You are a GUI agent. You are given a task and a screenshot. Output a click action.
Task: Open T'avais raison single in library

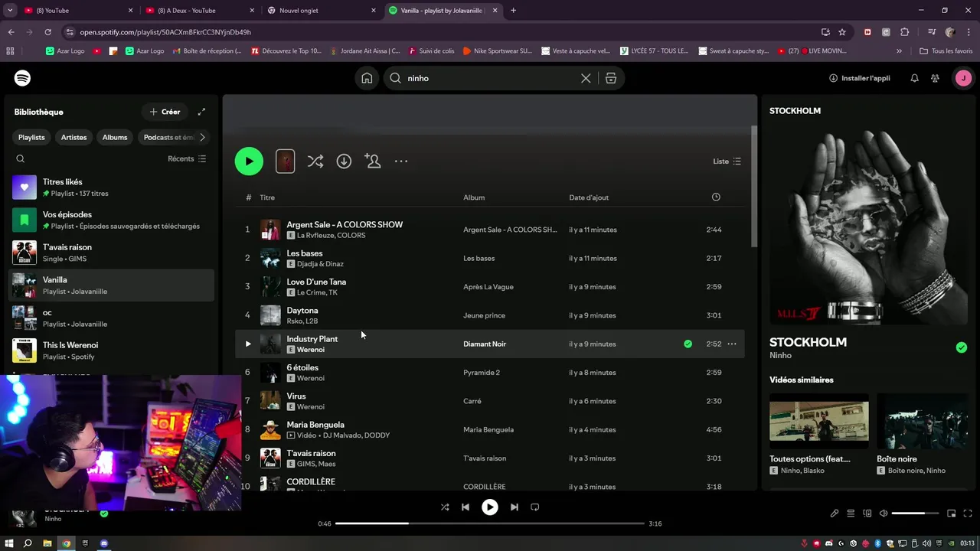(112, 253)
